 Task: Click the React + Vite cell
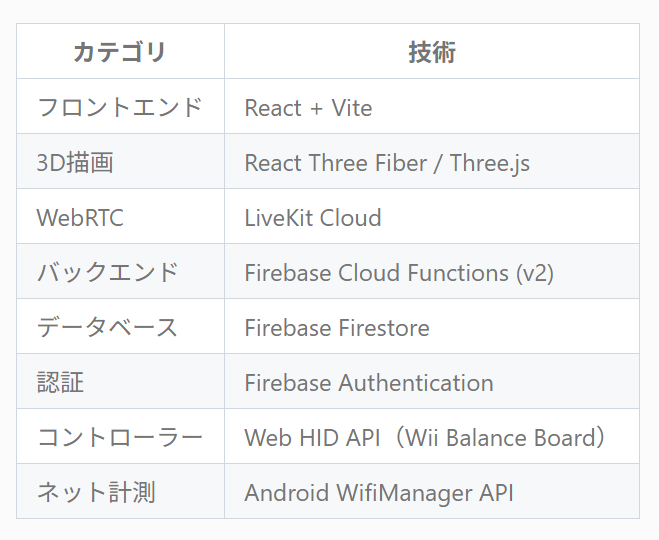coord(308,108)
